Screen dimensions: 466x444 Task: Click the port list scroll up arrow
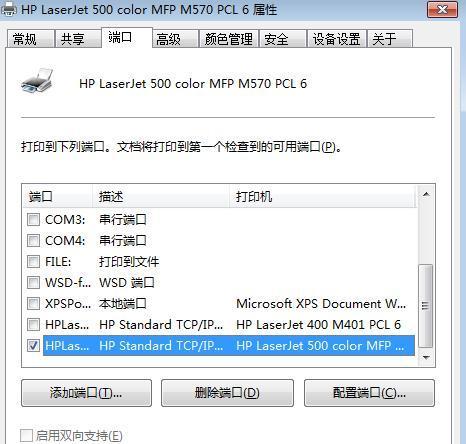(426, 194)
